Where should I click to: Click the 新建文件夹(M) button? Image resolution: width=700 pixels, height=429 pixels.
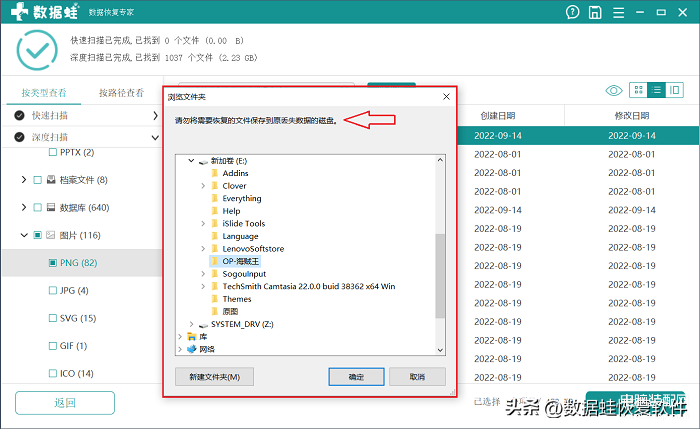tap(215, 377)
